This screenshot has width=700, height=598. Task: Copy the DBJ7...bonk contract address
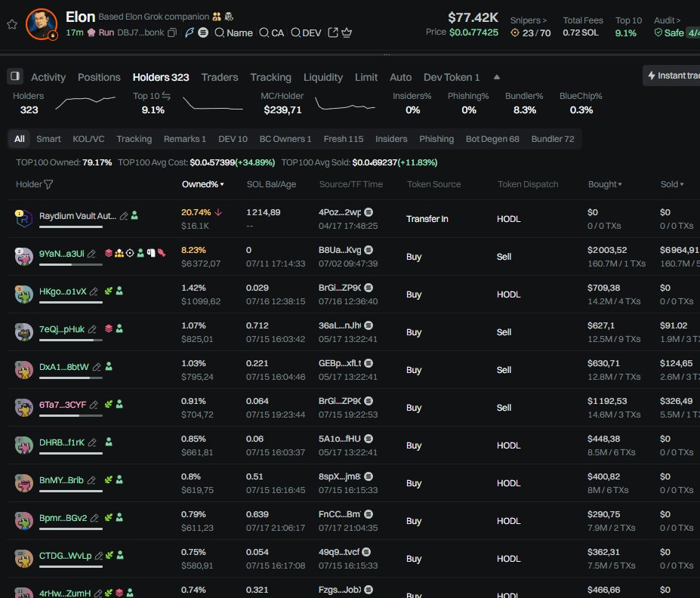click(172, 32)
